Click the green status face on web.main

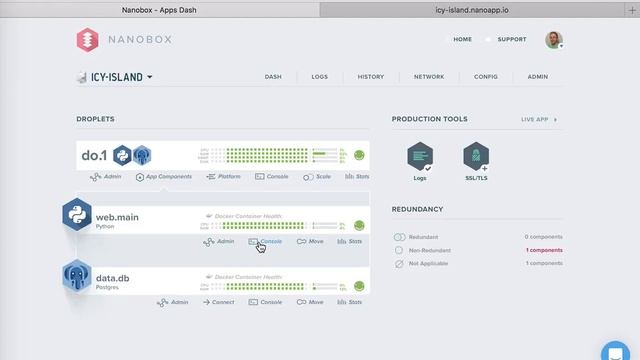coord(359,225)
